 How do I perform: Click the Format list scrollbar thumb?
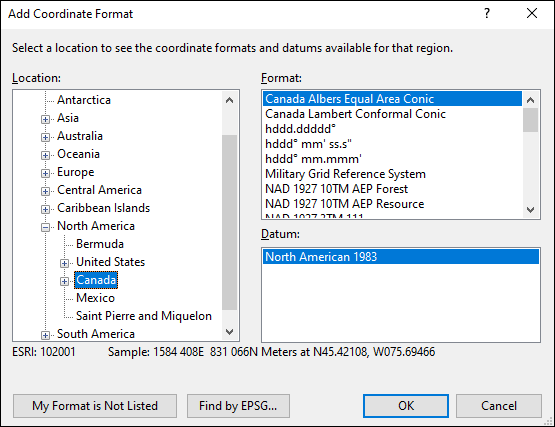530,120
